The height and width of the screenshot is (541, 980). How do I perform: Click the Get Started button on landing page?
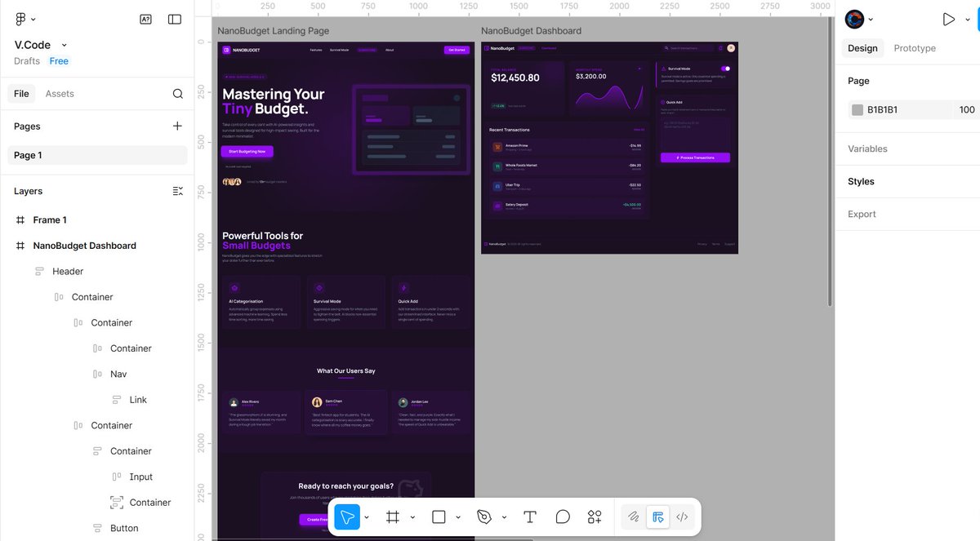click(457, 50)
